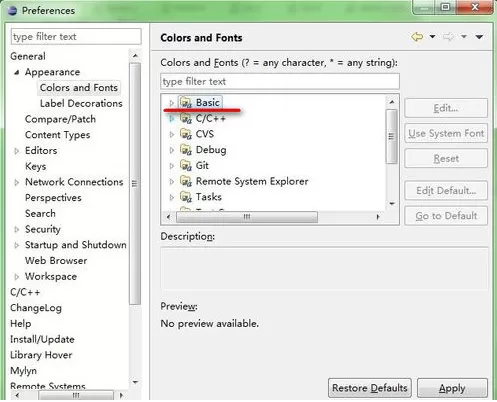Click the Restore Defaults button
The width and height of the screenshot is (497, 402).
tap(370, 388)
